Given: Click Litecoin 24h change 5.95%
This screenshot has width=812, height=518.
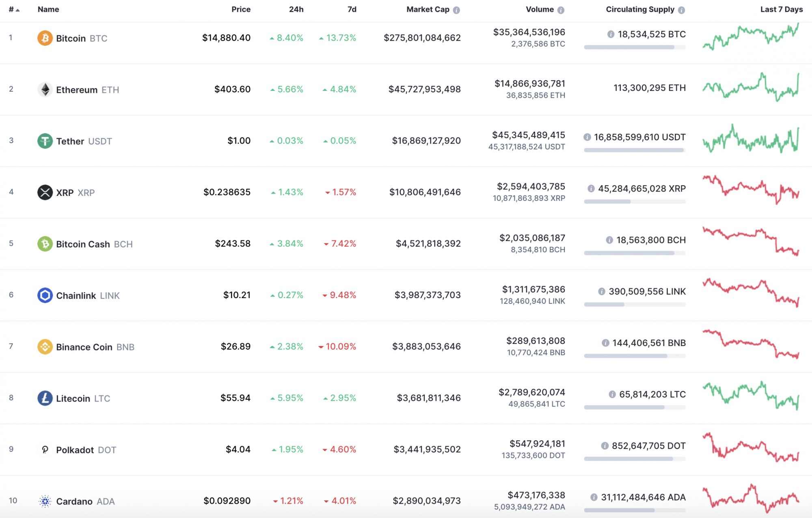Looking at the screenshot, I should 287,398.
